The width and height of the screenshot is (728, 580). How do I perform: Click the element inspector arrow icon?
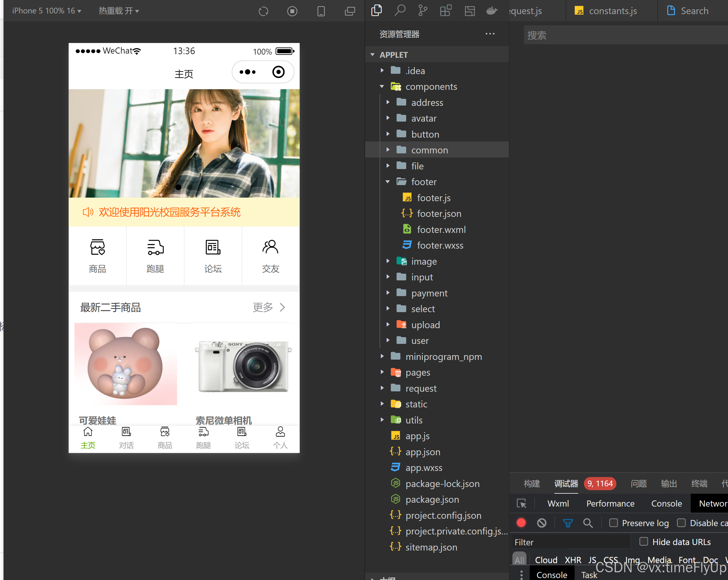pos(521,504)
